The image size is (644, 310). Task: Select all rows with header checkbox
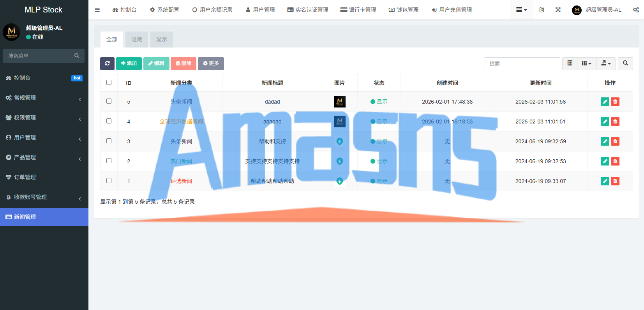coord(109,83)
